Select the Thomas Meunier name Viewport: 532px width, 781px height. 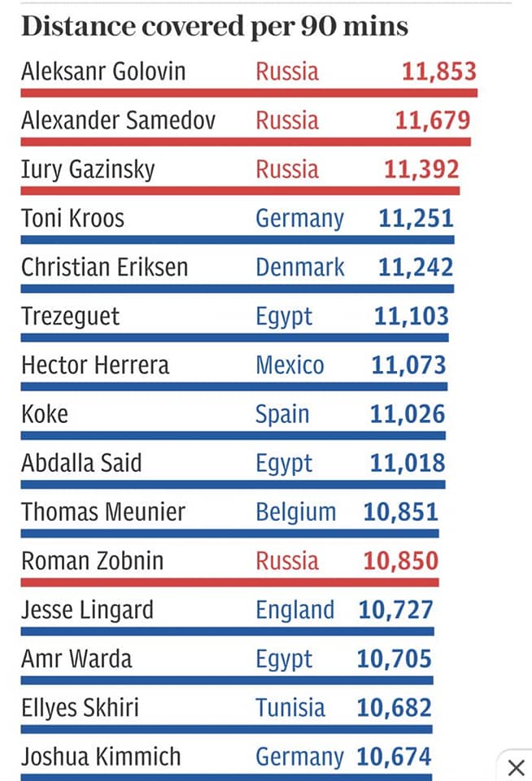pyautogui.click(x=103, y=512)
